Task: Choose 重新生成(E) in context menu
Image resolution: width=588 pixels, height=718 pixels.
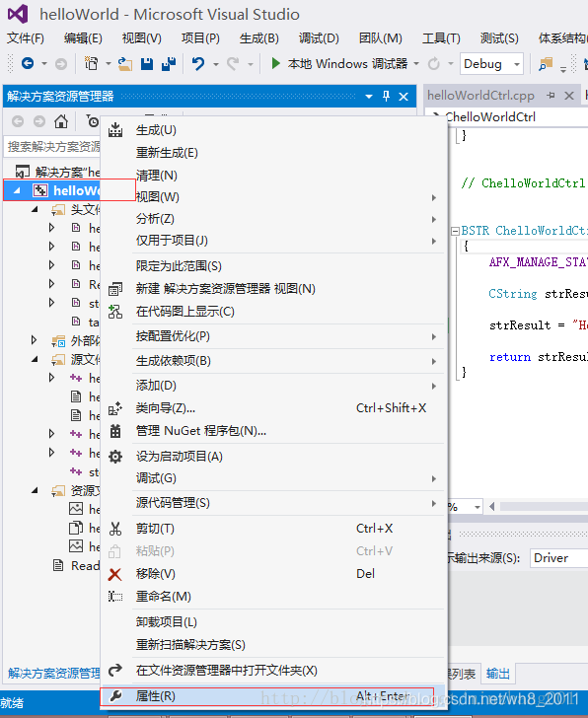Action: (273, 153)
